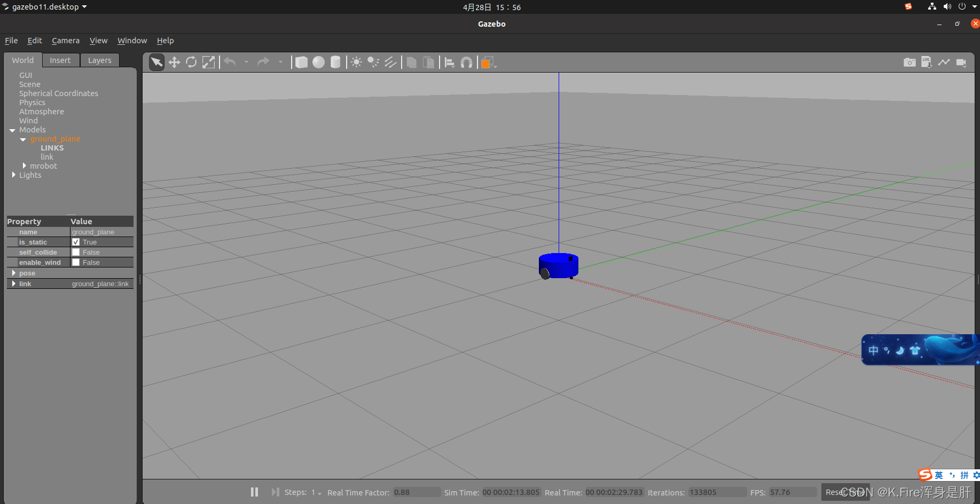Collapse the ground_plane tree node
The height and width of the screenshot is (504, 980).
coord(23,139)
